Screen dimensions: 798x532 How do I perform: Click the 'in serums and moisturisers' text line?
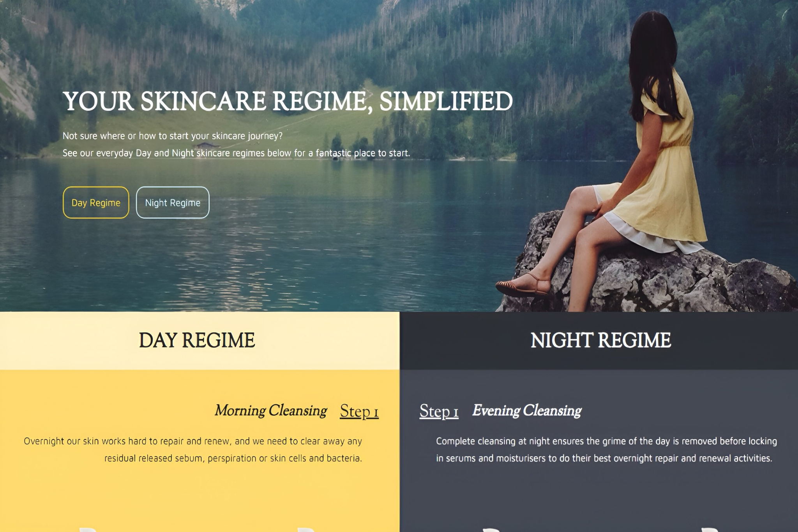[604, 458]
